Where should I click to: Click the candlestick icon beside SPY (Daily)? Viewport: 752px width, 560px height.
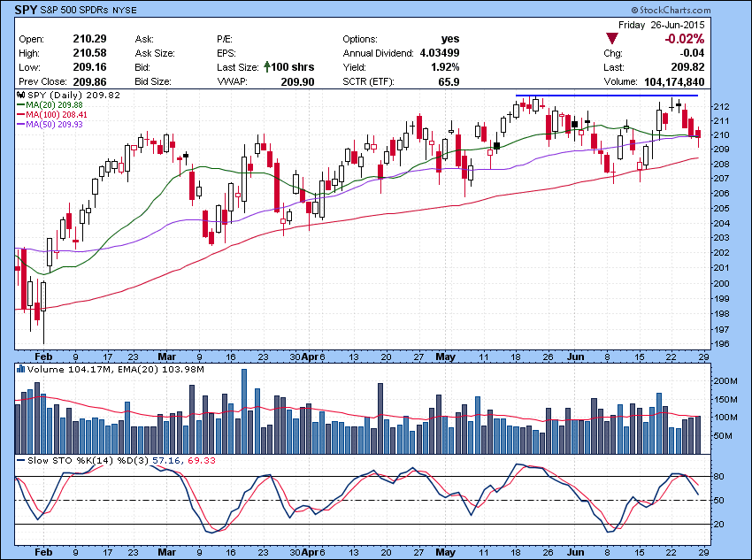click(21, 95)
